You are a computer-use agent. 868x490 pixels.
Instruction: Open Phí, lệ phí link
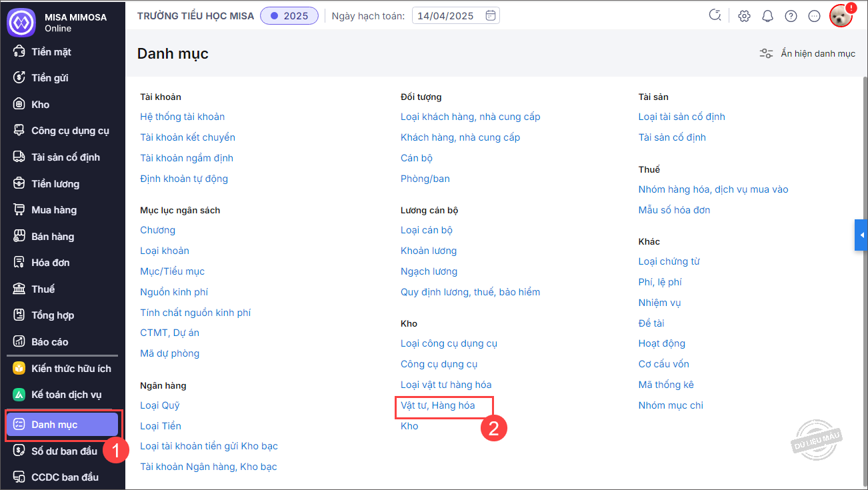coord(660,282)
